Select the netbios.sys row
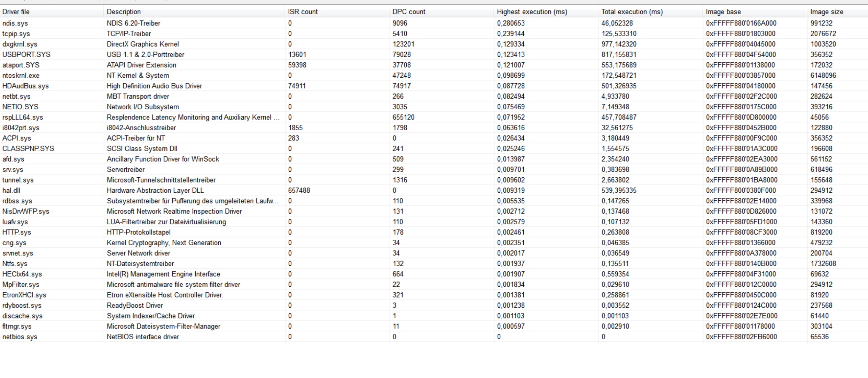This screenshot has height=378, width=868. pos(19,337)
